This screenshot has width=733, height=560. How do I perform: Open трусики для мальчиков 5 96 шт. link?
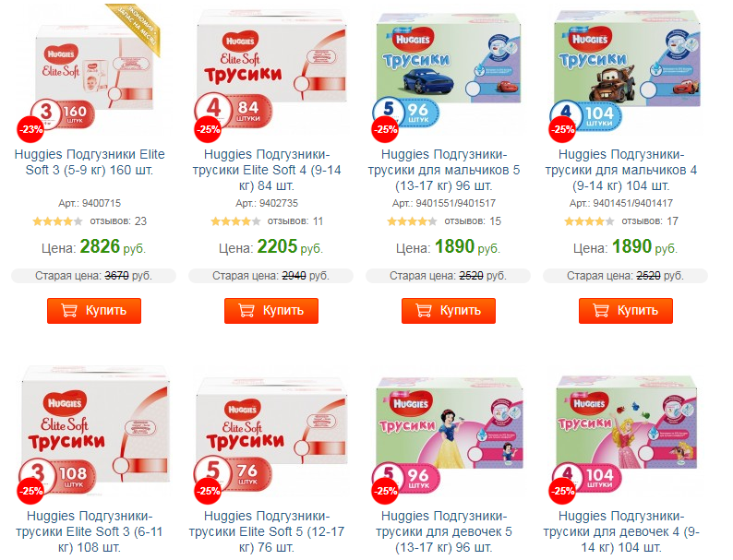click(444, 170)
